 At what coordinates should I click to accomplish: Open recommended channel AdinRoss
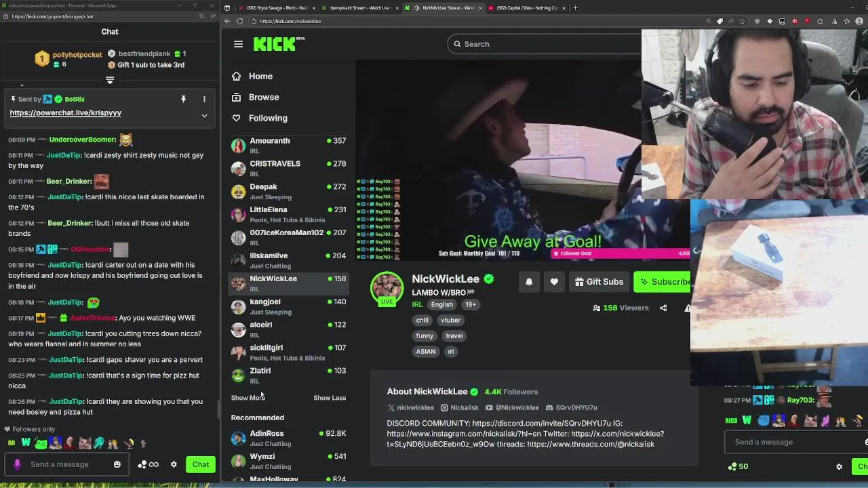point(288,438)
